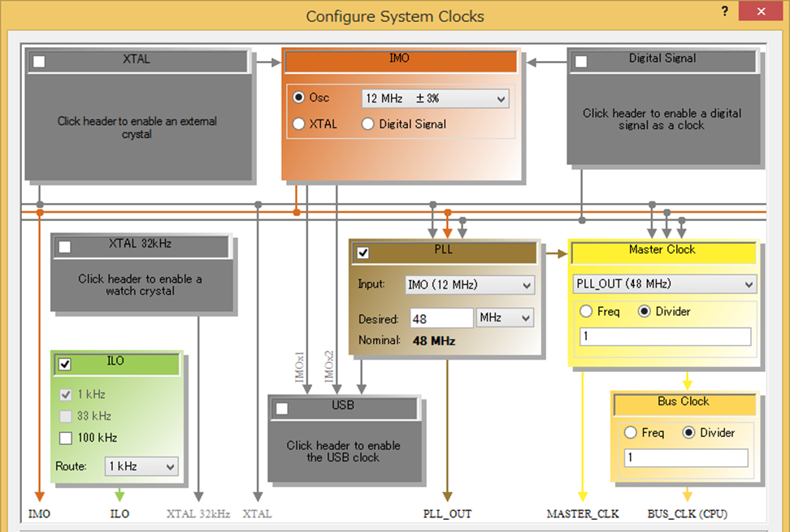Viewport: 790px width, 532px height.
Task: Select IMO Digital Signal radio button
Action: click(x=368, y=123)
